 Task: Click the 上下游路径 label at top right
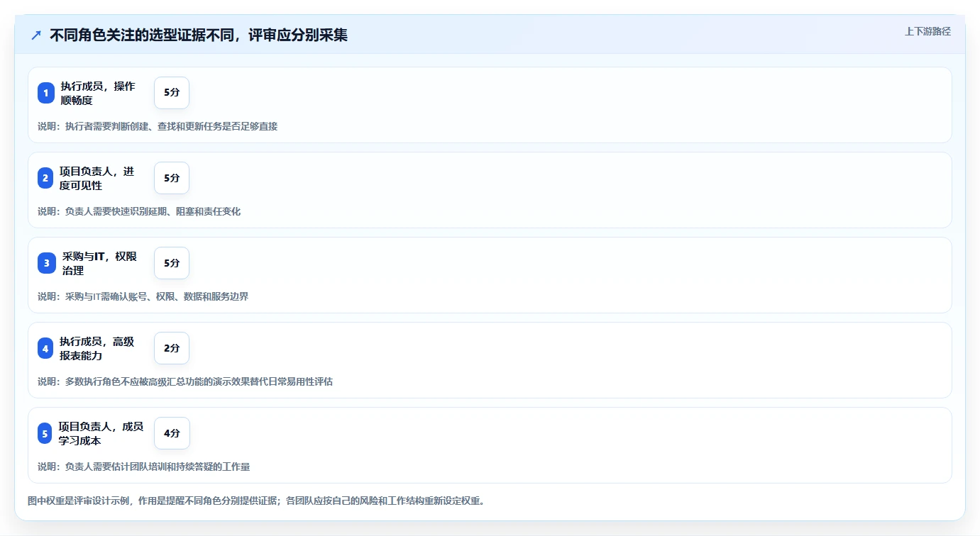click(927, 31)
